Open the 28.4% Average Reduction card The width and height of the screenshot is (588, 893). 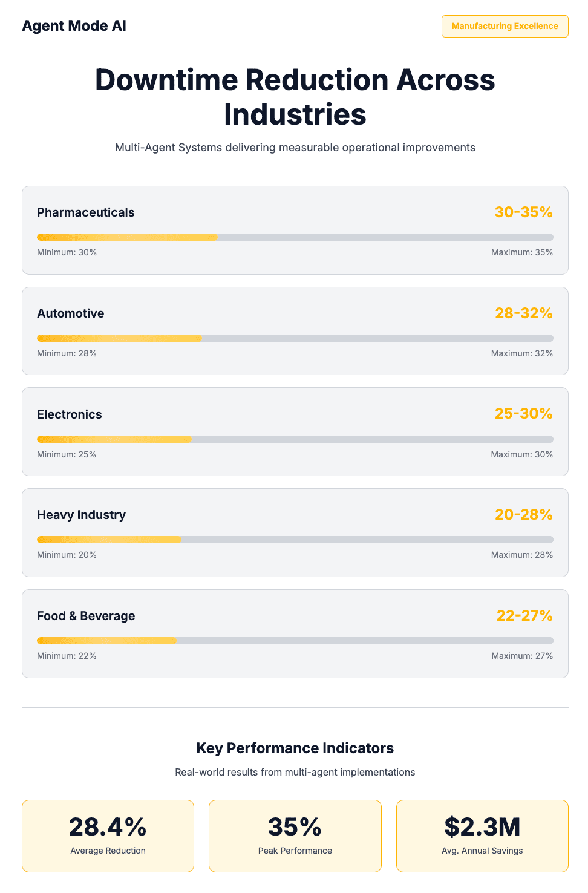108,836
